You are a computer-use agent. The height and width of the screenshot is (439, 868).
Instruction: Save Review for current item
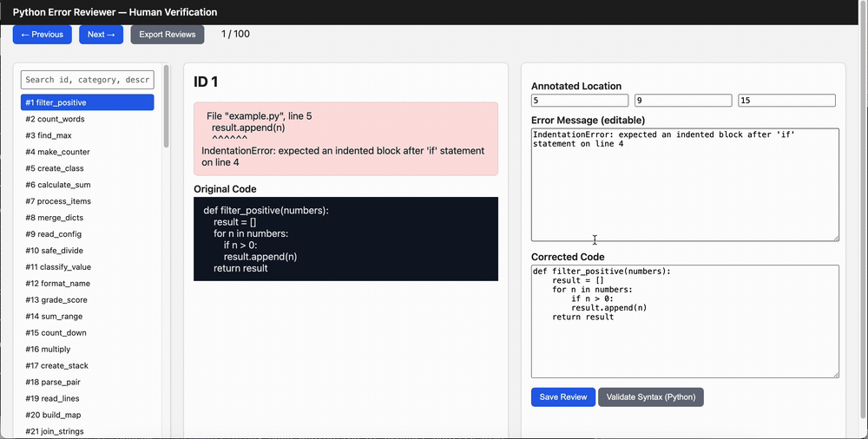(563, 397)
